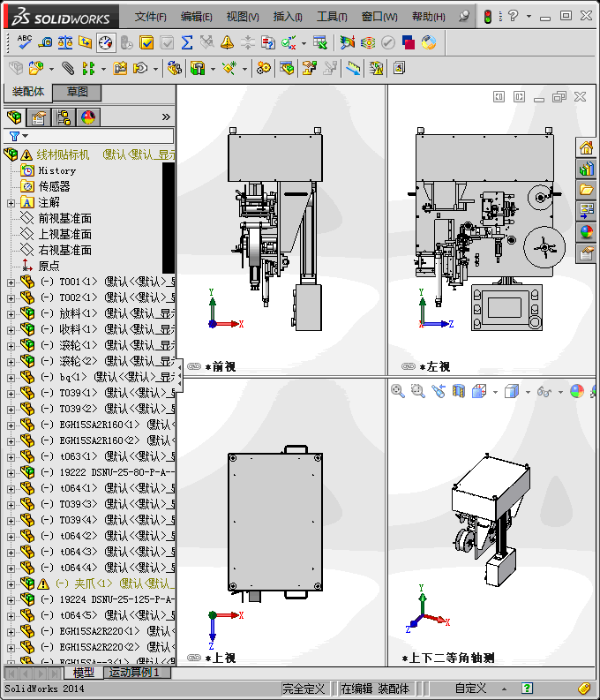Switch to the 草图 toolbar tab
The height and width of the screenshot is (700, 600).
77,92
